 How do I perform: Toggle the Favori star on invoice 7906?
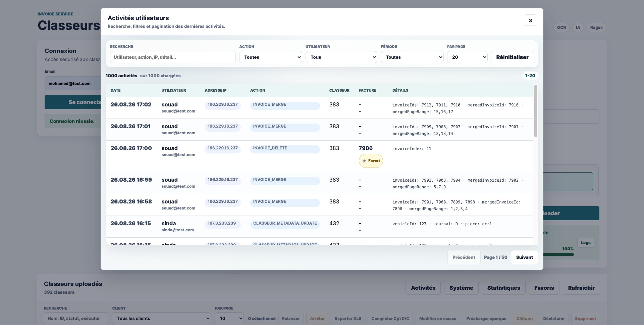371,161
